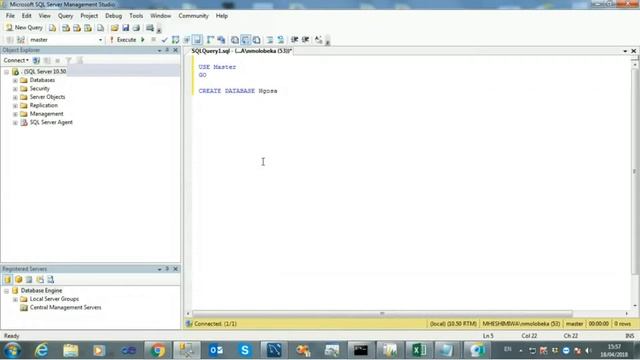Click Uncomment selected lines icon
Screen dimensions: 640x360
[x=281, y=40]
